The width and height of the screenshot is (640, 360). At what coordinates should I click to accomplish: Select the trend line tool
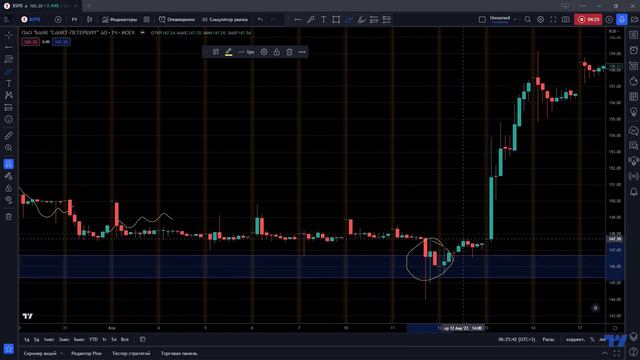pos(9,47)
